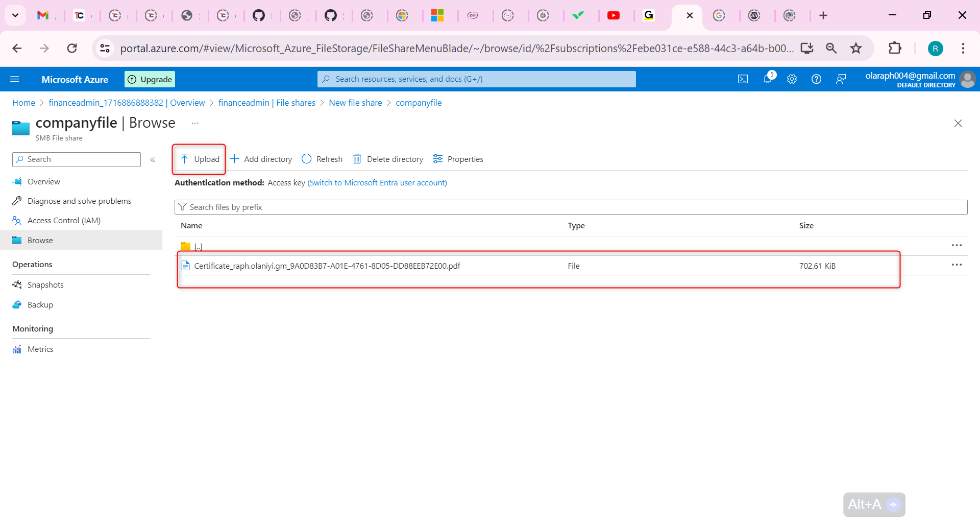
Task: Click the feedback icon in the top bar
Action: [841, 79]
